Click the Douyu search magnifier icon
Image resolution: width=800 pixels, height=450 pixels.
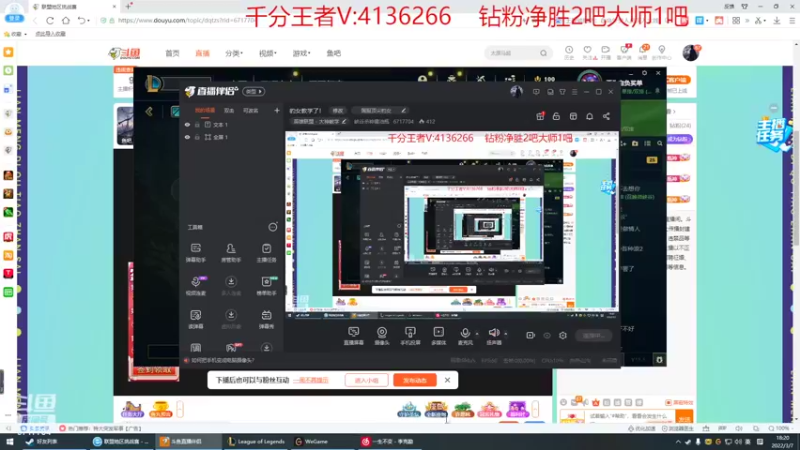coord(544,53)
